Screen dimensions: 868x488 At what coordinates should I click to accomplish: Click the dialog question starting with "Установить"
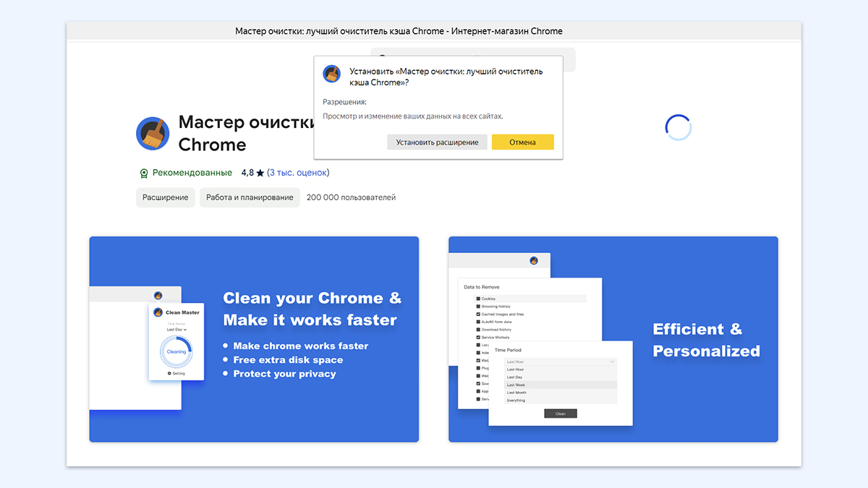pyautogui.click(x=446, y=77)
